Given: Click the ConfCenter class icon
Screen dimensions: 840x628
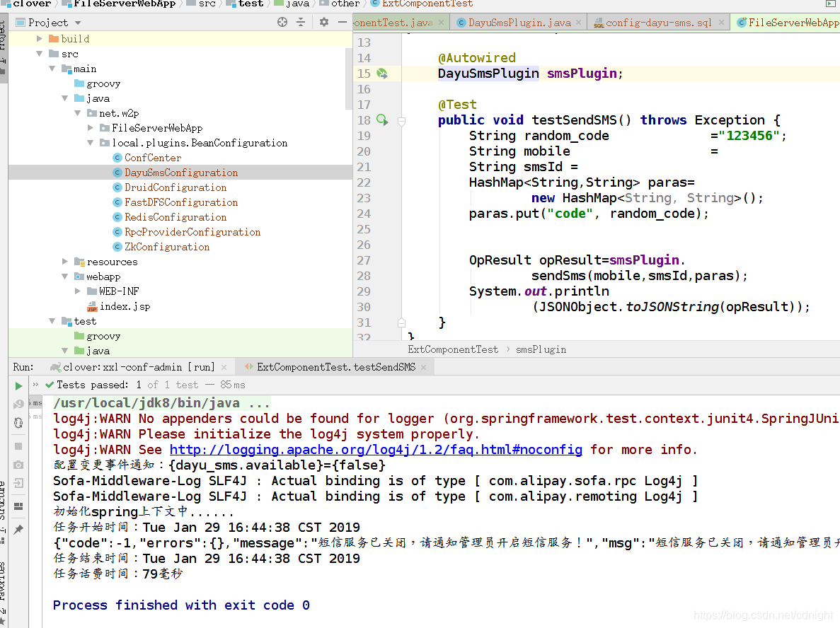Looking at the screenshot, I should coord(118,158).
